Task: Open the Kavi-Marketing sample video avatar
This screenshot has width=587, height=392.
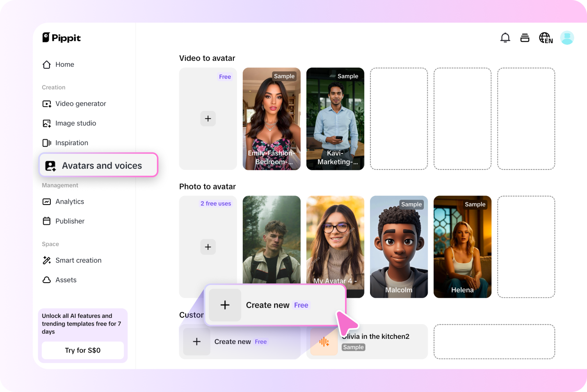Action: 335,119
